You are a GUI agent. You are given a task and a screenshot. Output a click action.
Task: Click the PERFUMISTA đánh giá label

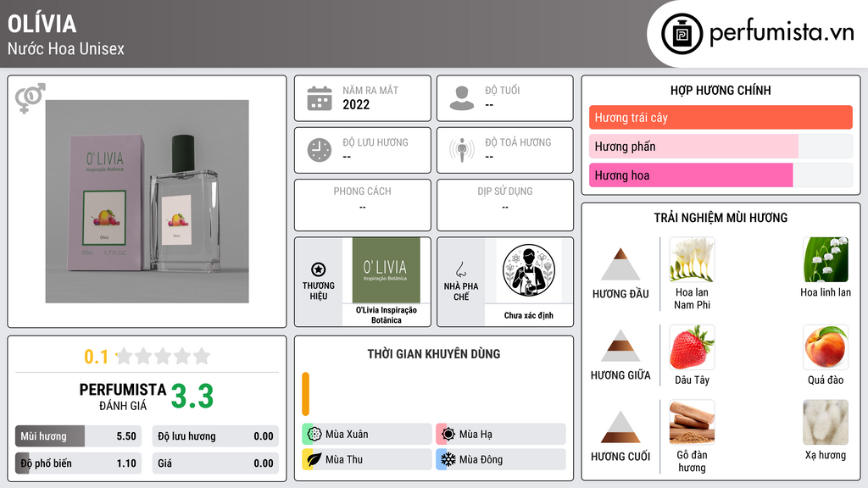click(x=123, y=396)
